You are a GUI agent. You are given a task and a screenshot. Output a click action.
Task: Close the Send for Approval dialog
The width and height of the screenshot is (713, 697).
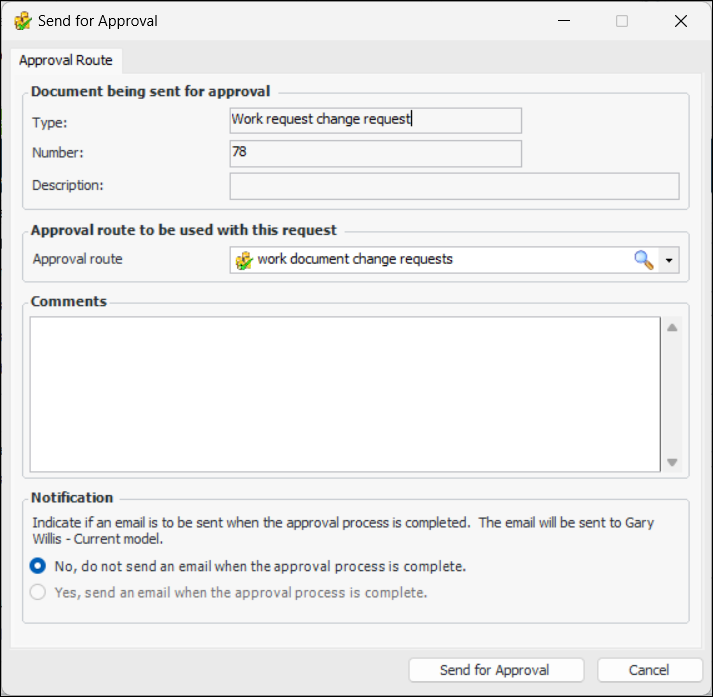pyautogui.click(x=681, y=21)
